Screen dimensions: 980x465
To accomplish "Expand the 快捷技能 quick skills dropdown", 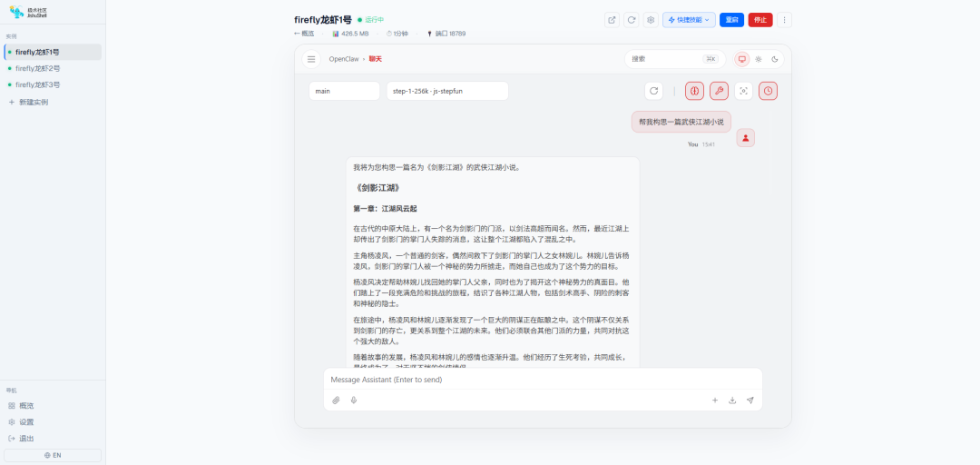I will tap(689, 20).
